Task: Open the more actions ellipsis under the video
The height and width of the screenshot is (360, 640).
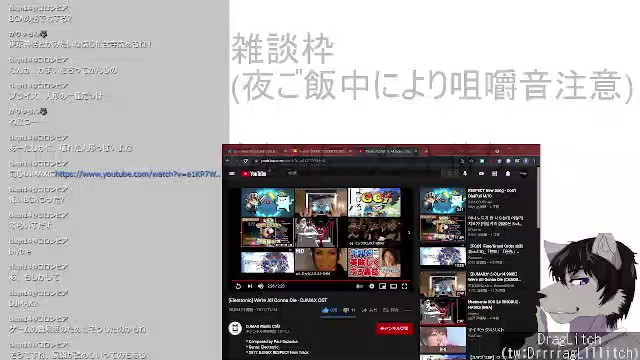Action: pyautogui.click(x=408, y=310)
